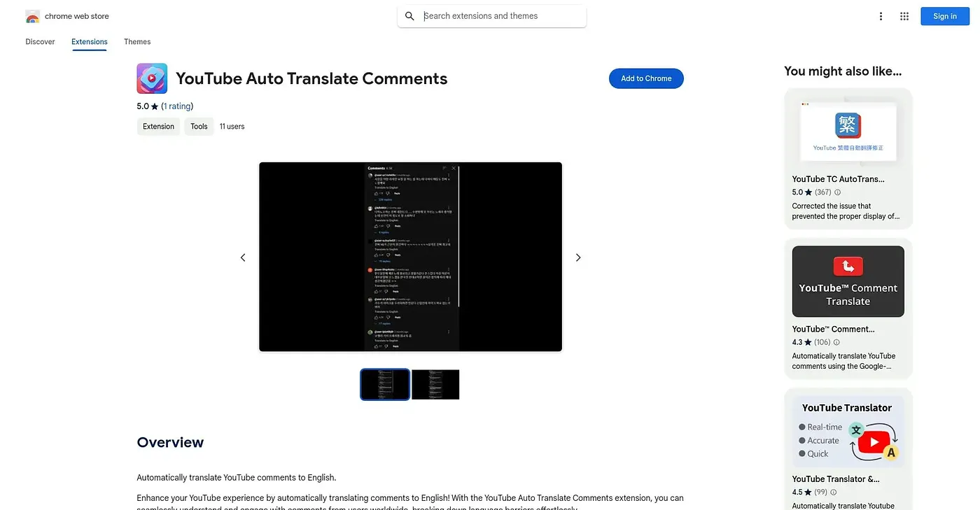Click the 11 users text

coord(232,127)
